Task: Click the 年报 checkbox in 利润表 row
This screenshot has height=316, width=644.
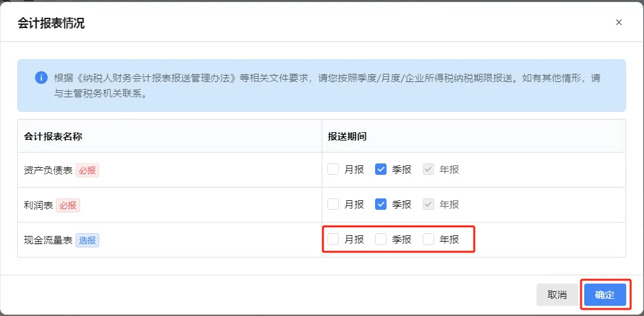Action: [x=428, y=204]
